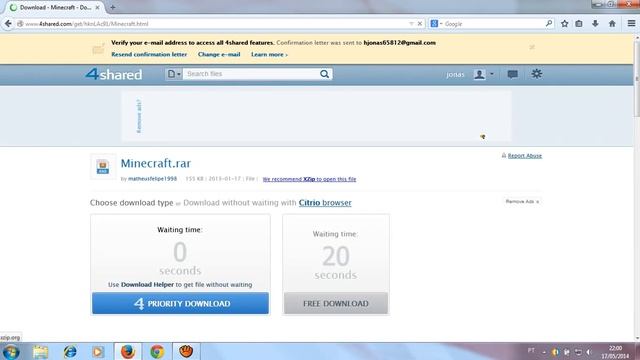Click the Download Helper link

click(147, 284)
